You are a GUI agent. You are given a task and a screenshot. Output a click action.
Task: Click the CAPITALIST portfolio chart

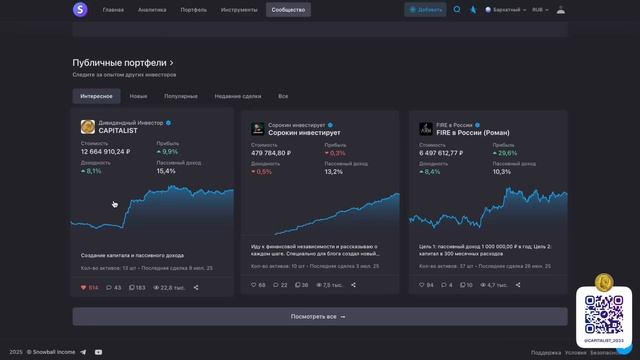tap(152, 208)
